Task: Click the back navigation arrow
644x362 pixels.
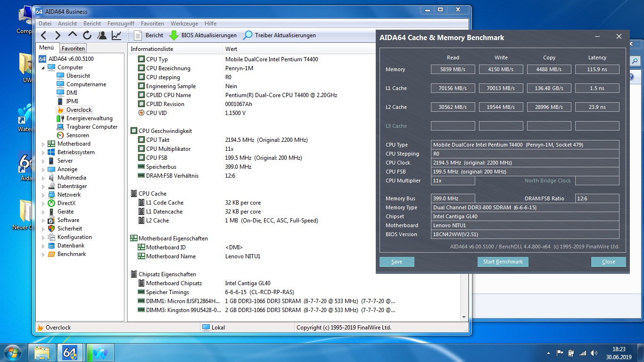Action: coord(43,35)
